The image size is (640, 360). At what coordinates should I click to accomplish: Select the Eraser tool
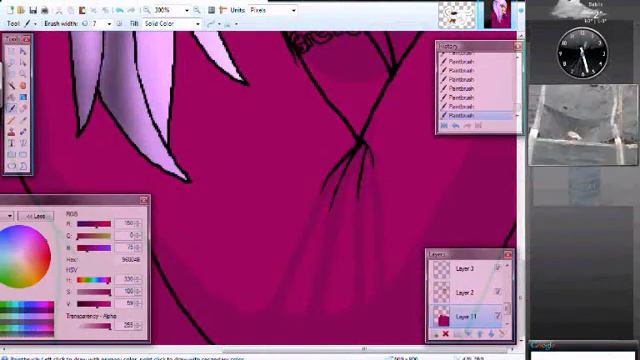23,109
